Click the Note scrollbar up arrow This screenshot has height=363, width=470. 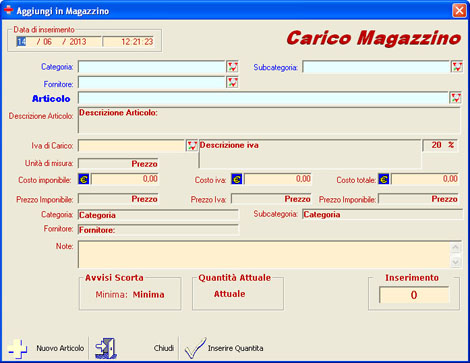(455, 248)
